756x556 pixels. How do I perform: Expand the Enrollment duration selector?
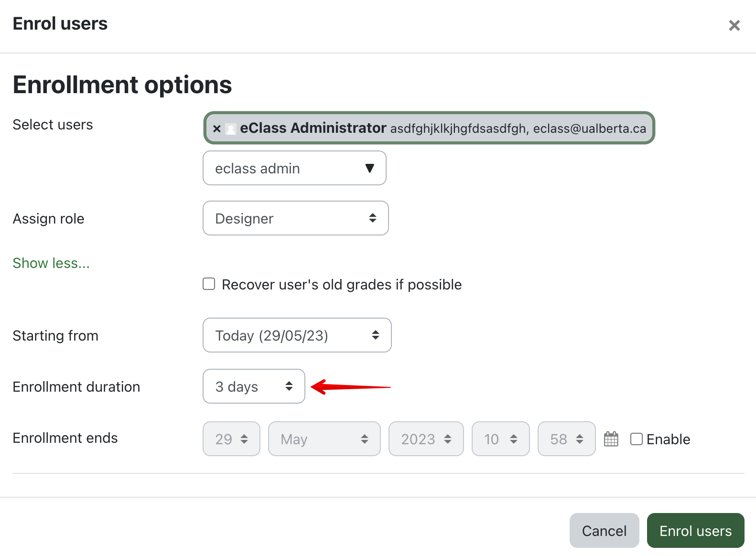[254, 386]
